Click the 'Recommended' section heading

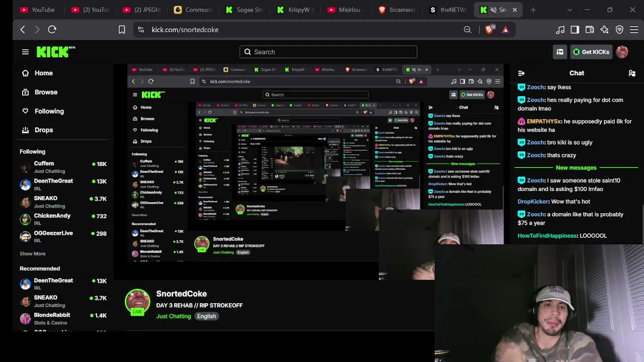coord(40,268)
